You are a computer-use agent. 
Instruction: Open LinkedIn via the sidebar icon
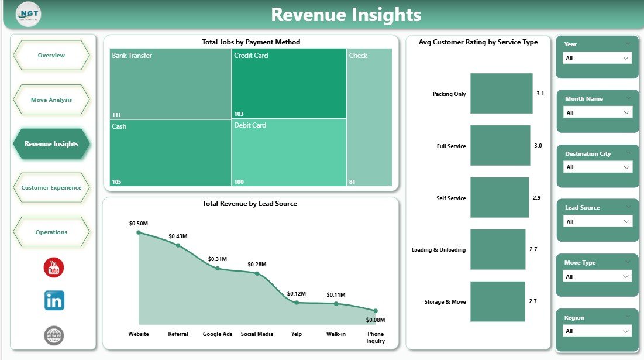click(x=53, y=300)
